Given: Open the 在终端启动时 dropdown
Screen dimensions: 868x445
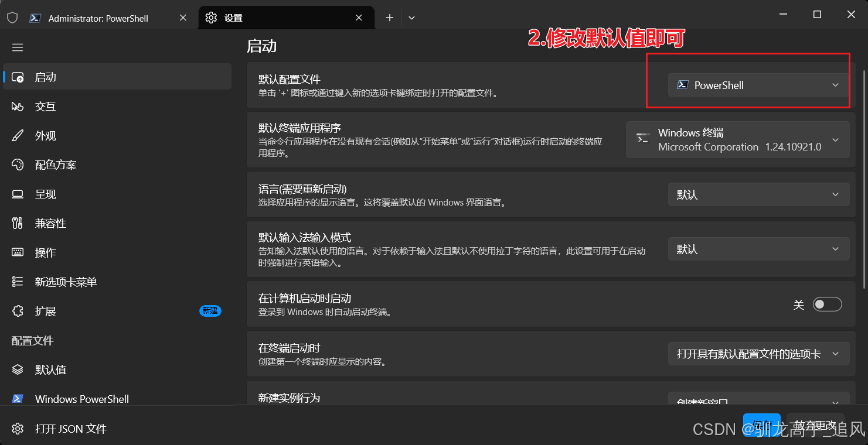Looking at the screenshot, I should pos(758,354).
